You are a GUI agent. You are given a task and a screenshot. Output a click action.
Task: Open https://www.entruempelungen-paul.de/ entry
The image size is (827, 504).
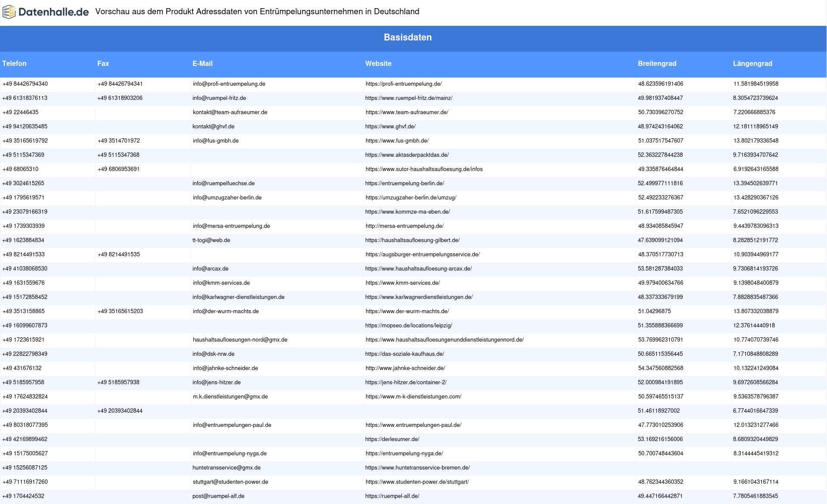tap(413, 425)
